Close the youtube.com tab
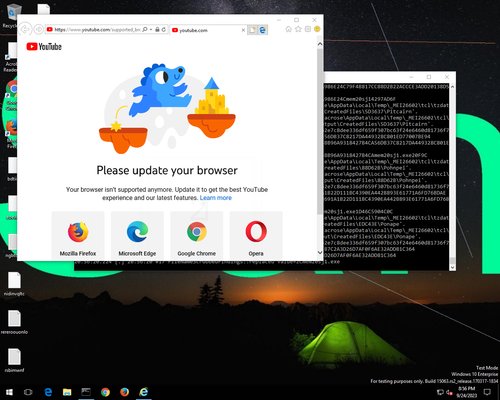 point(243,30)
